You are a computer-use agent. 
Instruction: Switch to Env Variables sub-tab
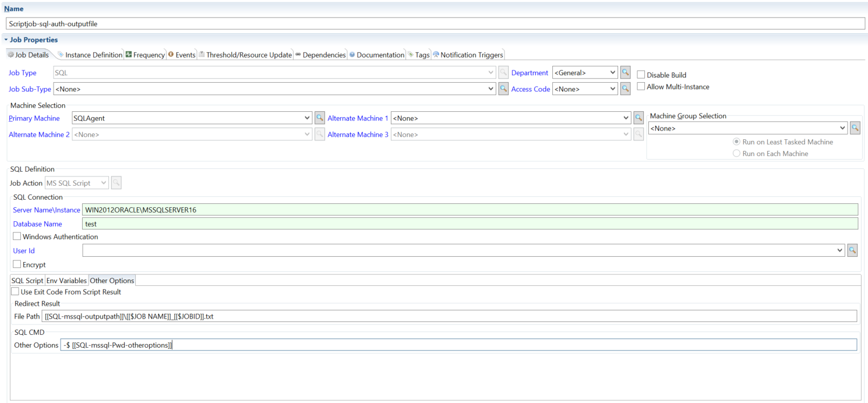coord(66,281)
